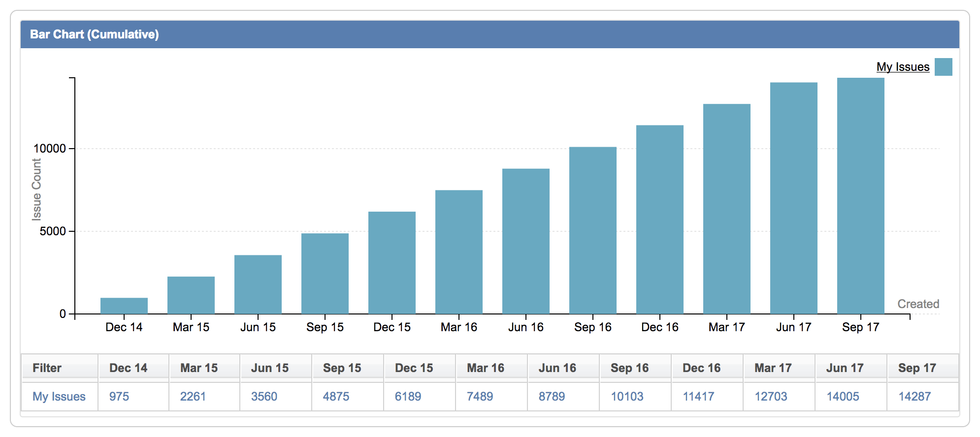Click the Sep 15 bar in chart

(x=325, y=274)
